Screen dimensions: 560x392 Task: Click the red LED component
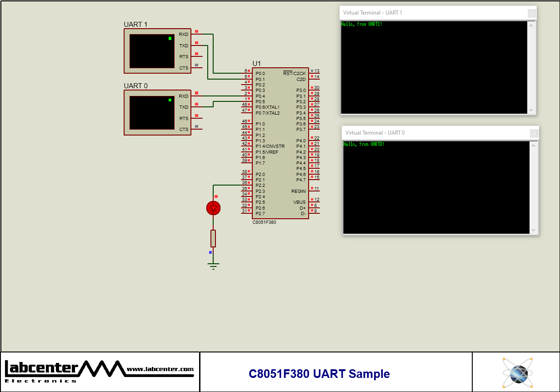[x=214, y=208]
